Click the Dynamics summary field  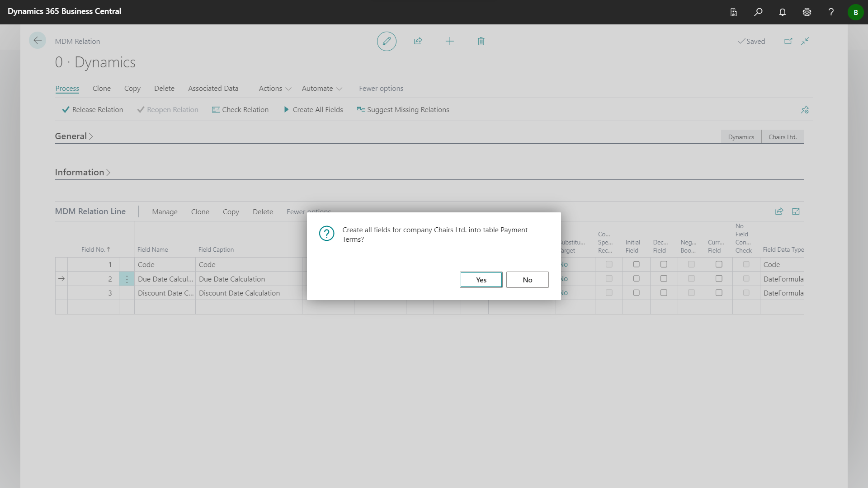point(741,137)
